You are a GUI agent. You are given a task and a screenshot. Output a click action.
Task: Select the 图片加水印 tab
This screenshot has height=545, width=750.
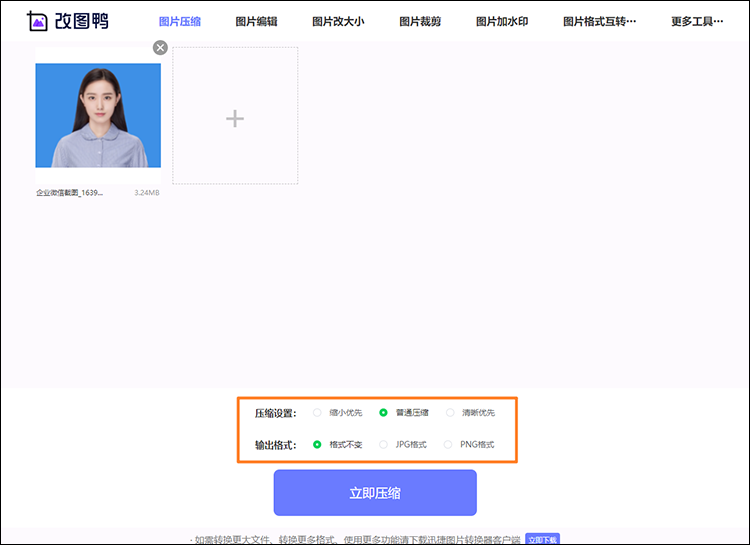pos(502,22)
